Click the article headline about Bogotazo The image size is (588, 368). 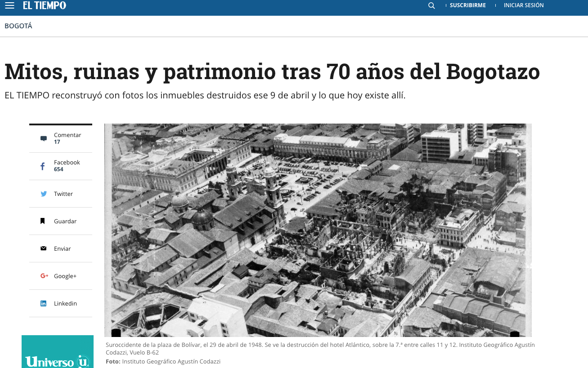pos(272,71)
